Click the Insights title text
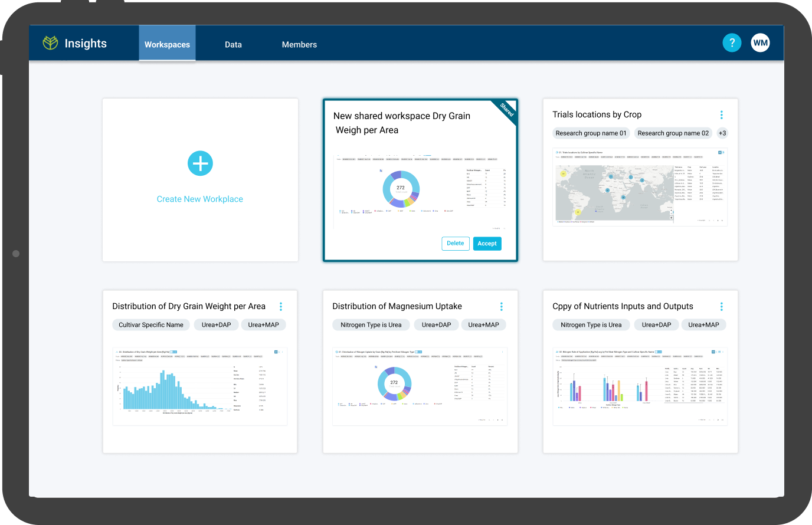Viewport: 812px width, 525px height. 86,43
